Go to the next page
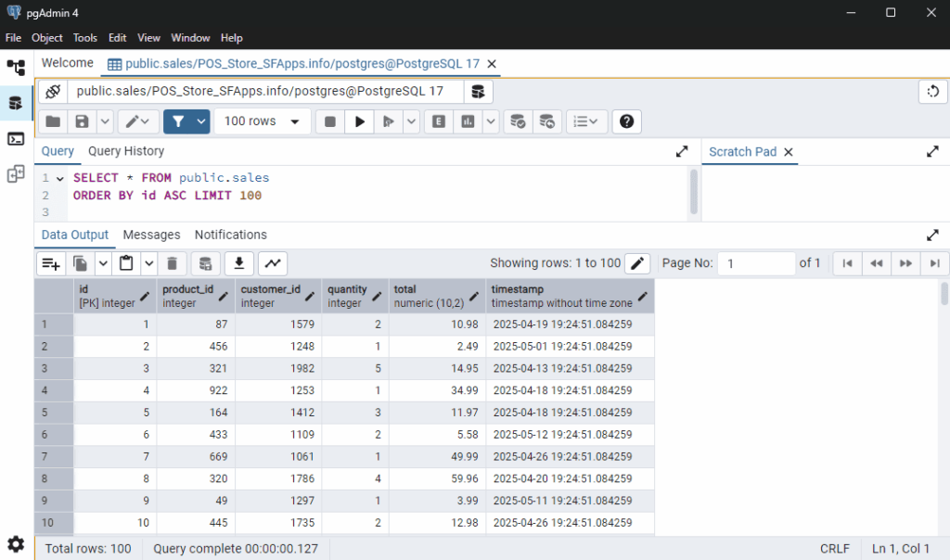Viewport: 950px width, 560px height. click(905, 263)
